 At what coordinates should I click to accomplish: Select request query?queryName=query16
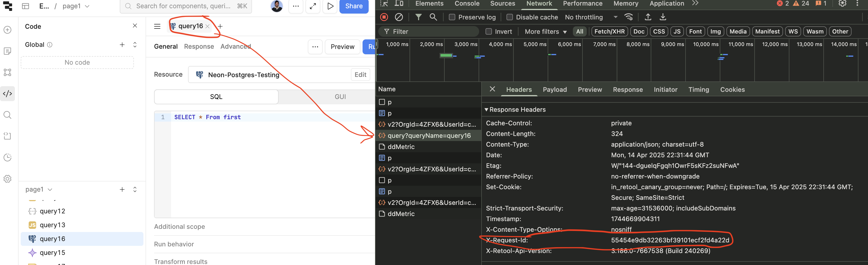[428, 136]
